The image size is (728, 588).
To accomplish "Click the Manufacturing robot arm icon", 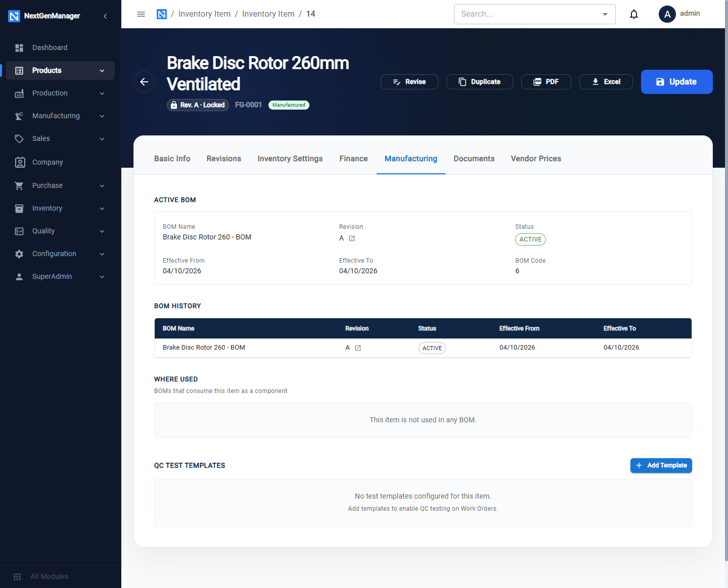I will click(x=19, y=116).
